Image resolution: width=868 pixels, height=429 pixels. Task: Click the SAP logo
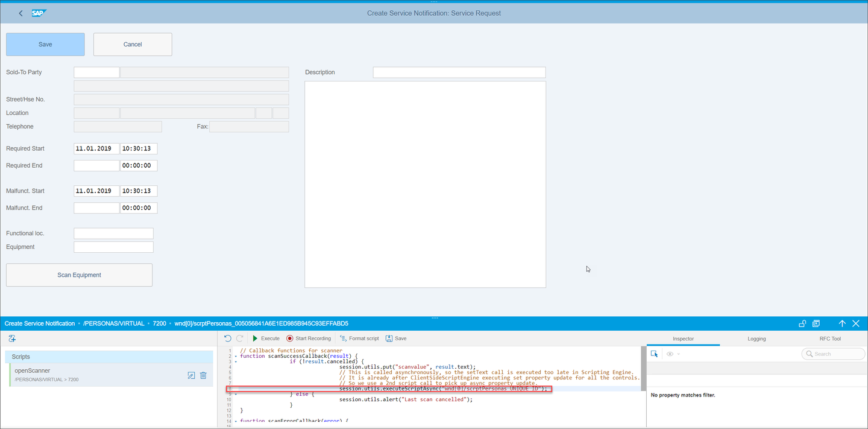(39, 13)
